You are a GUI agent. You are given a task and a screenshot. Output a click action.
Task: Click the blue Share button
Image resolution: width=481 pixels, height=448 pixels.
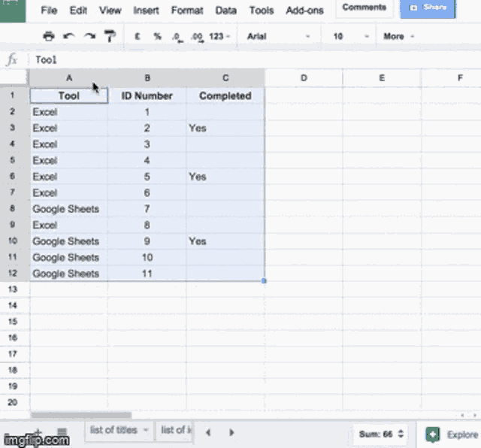(x=428, y=8)
